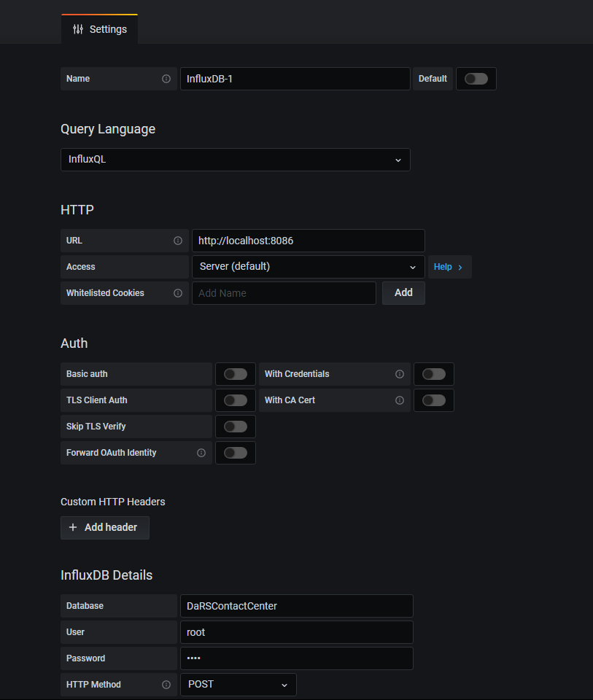Screen dimensions: 593x700
Task: Click the User field containing root
Action: 296,632
